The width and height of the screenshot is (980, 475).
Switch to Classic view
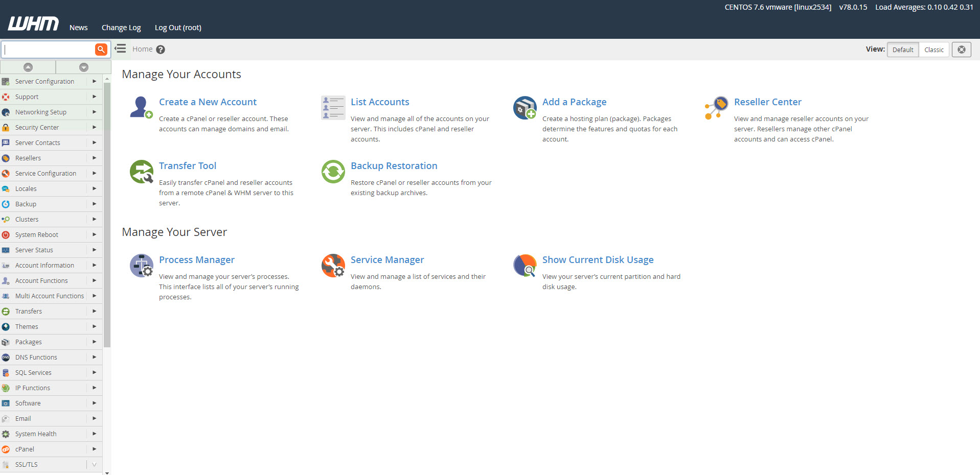pyautogui.click(x=934, y=50)
